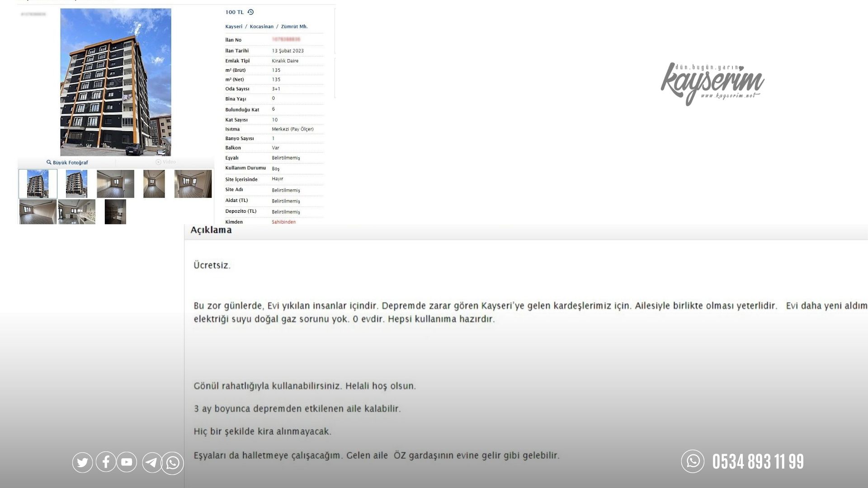Viewport: 868px width, 488px height.
Task: Click the price history clock icon
Action: [250, 12]
